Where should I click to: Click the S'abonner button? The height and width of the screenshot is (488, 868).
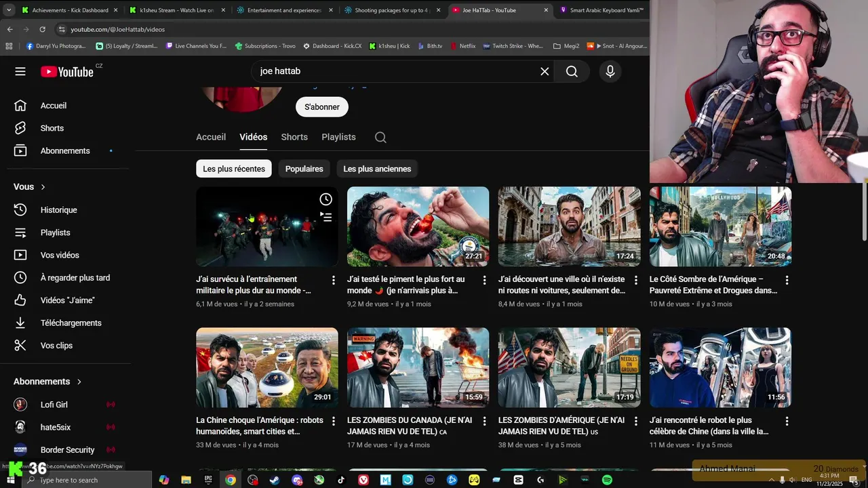[x=322, y=107]
